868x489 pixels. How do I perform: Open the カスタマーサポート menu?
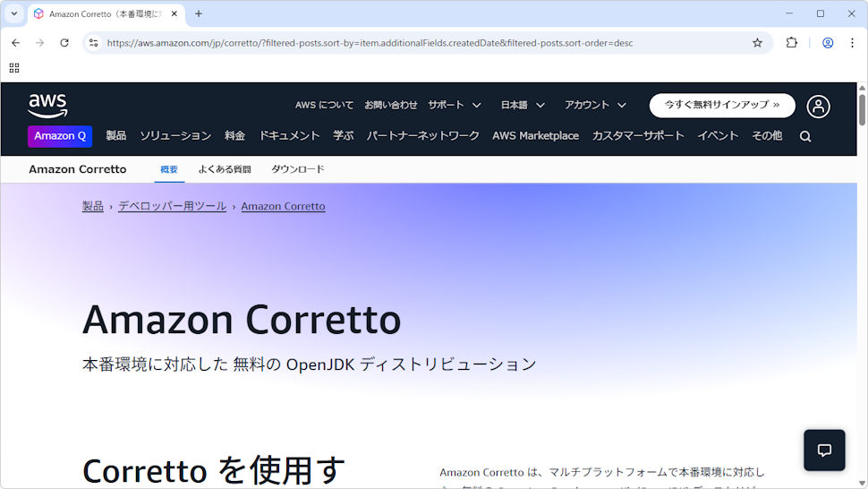coord(638,135)
